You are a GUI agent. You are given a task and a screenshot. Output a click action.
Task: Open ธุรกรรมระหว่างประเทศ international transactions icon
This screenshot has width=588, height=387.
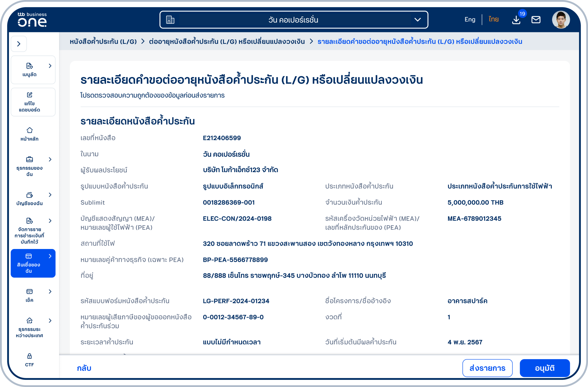(x=29, y=321)
